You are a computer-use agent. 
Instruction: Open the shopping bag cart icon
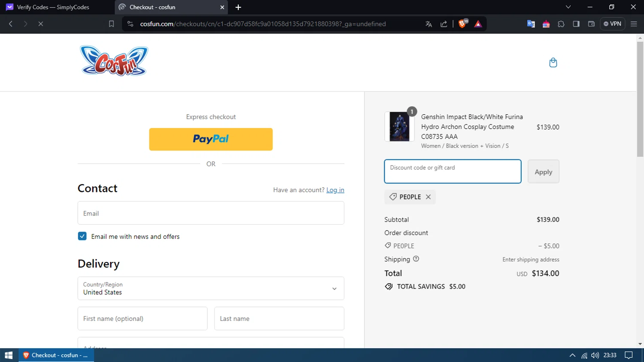(x=553, y=63)
